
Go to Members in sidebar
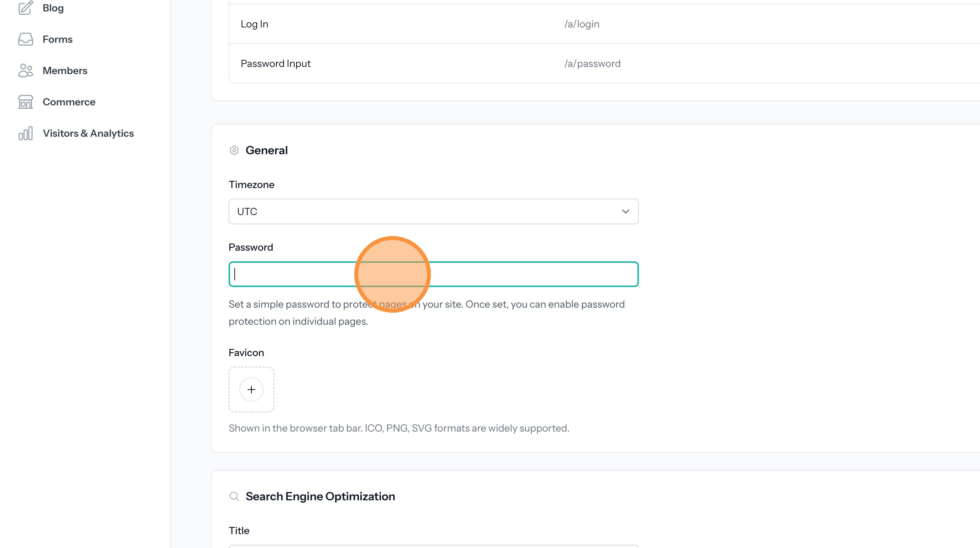65,71
